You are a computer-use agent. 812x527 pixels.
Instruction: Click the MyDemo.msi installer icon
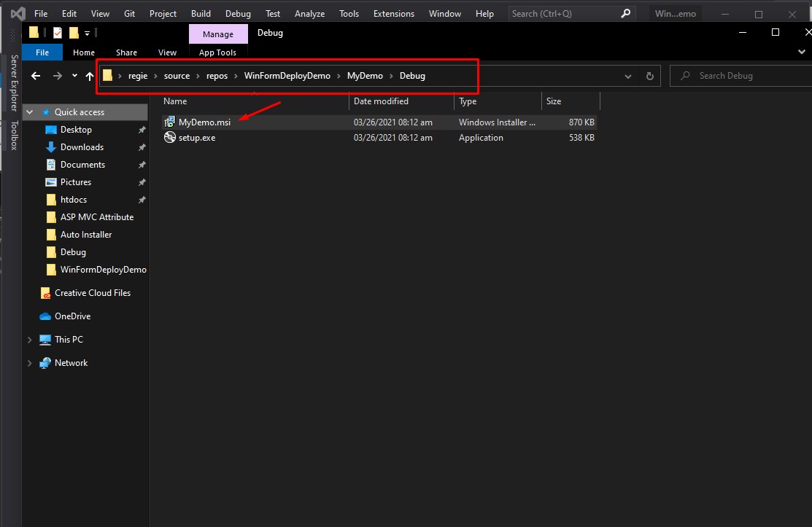[169, 122]
